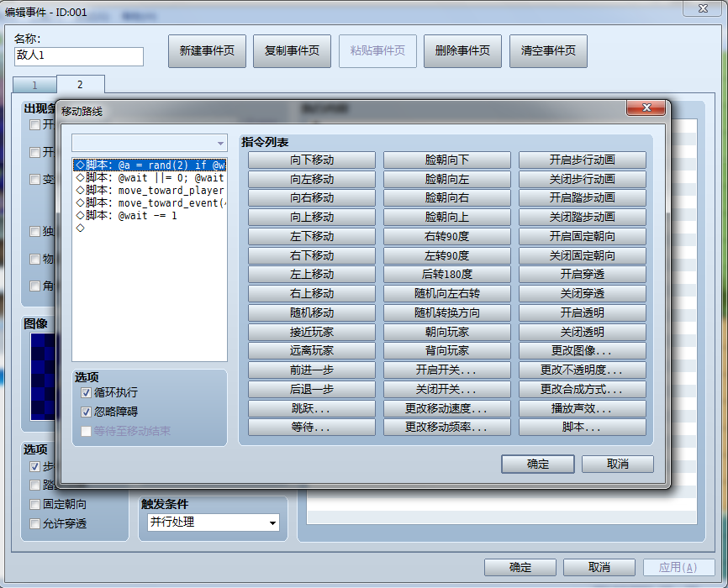The height and width of the screenshot is (588, 728).
Task: Add 开启透明 command
Action: [583, 312]
